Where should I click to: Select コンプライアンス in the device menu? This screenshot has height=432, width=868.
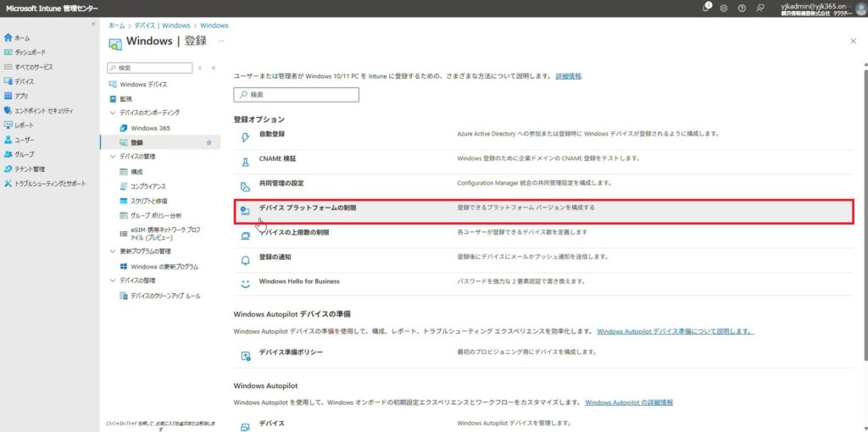point(147,186)
